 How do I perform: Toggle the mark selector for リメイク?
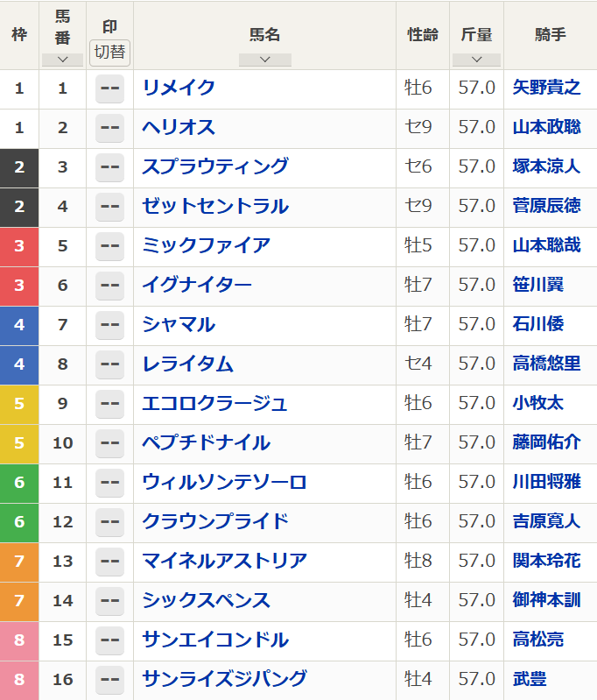(109, 88)
